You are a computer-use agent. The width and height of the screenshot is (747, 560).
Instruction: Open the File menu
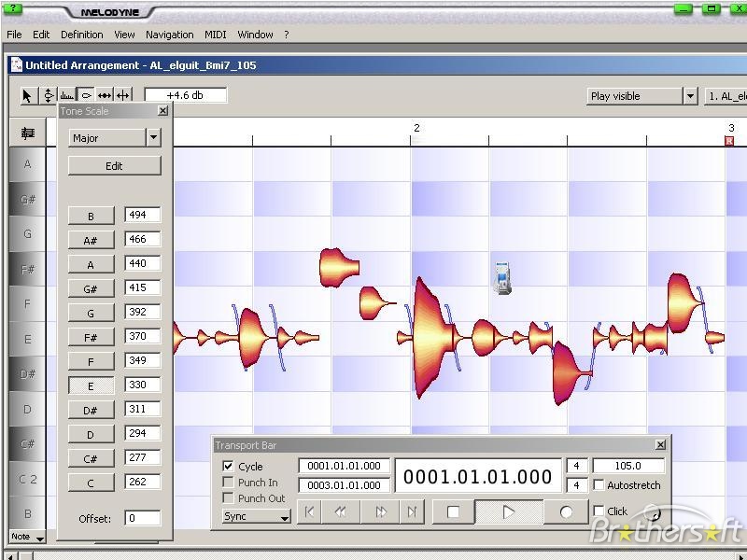pos(14,35)
